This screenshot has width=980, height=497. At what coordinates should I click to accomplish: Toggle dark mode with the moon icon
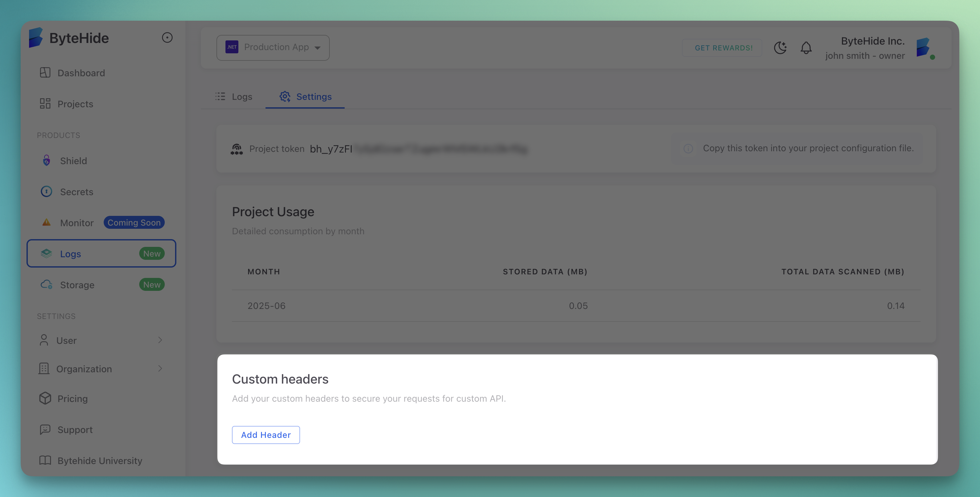pyautogui.click(x=780, y=48)
